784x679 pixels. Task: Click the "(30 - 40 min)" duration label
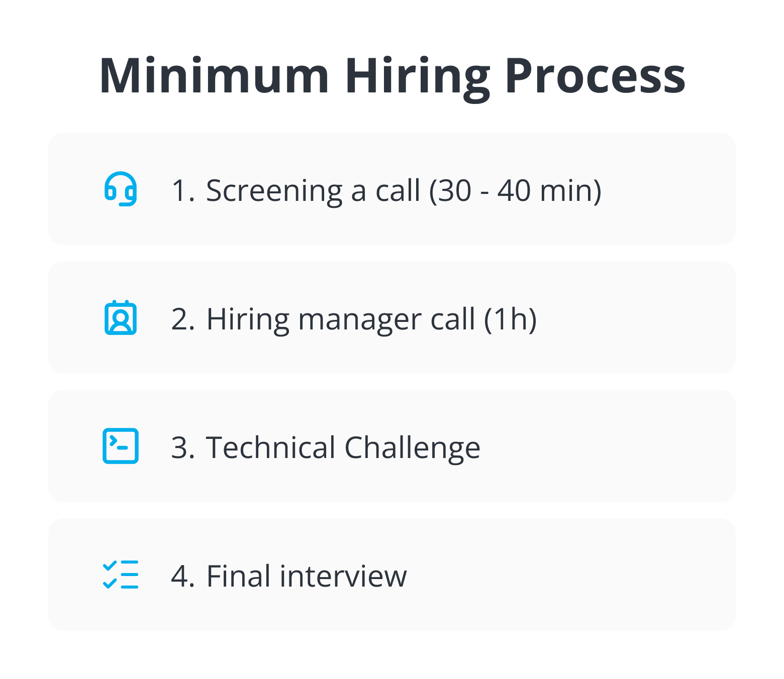[515, 191]
